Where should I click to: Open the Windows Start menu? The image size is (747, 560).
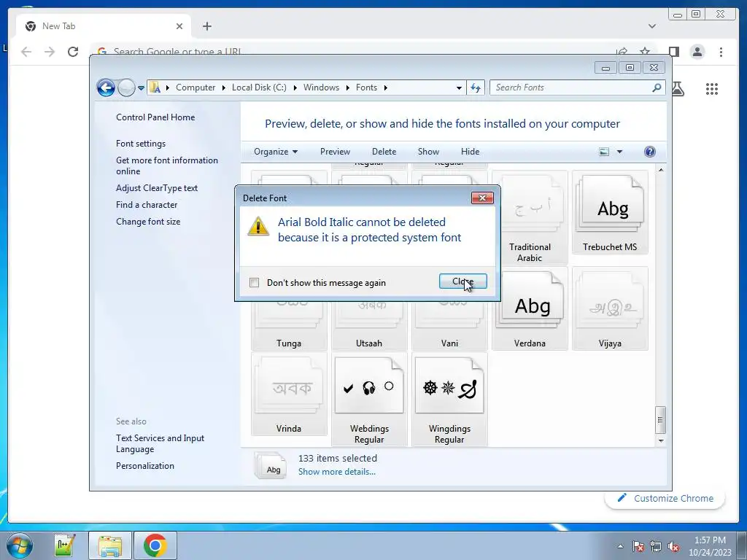point(20,545)
